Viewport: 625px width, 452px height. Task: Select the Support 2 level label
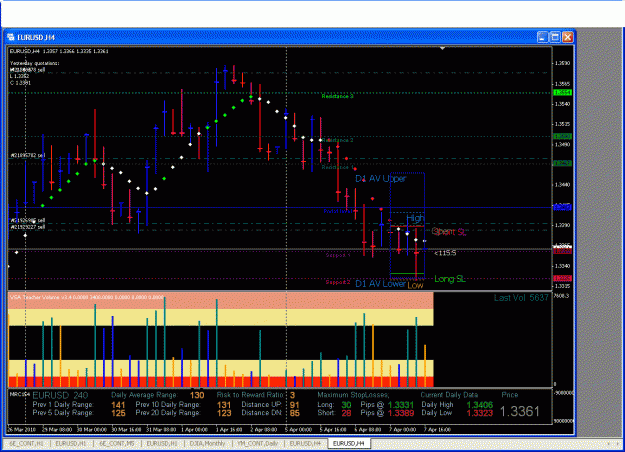coord(338,282)
